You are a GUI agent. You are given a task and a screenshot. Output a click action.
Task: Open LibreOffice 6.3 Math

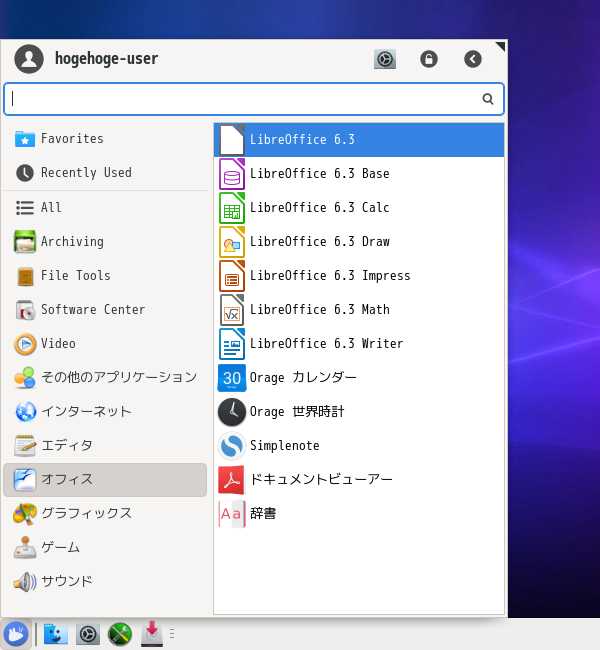359,310
